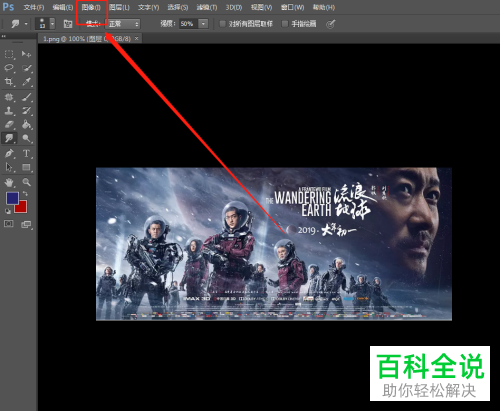Select the Rectangle shape tool
The height and width of the screenshot is (411, 500).
click(27, 167)
